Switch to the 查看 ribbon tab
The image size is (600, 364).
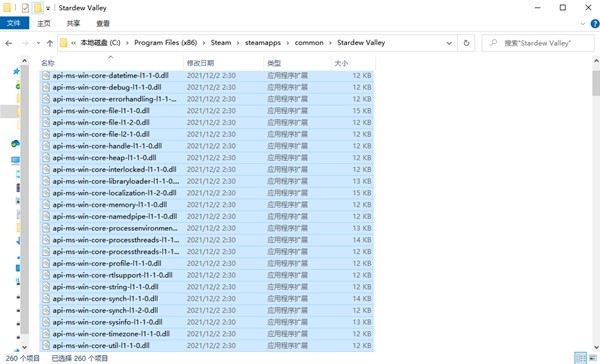pyautogui.click(x=103, y=23)
